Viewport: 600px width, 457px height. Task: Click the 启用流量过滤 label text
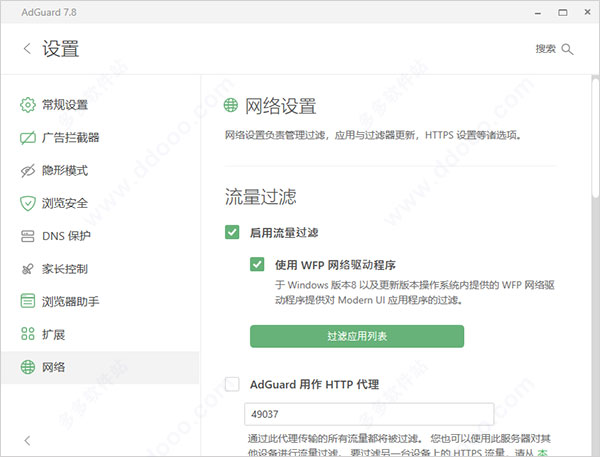(284, 232)
